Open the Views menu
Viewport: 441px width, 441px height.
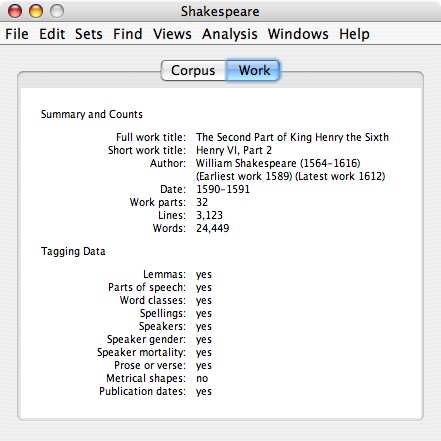172,34
